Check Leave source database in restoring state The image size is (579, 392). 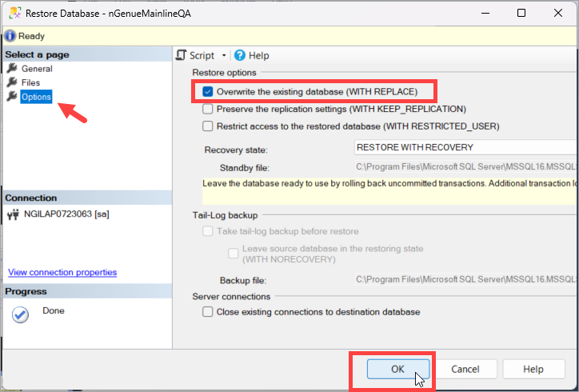tap(233, 254)
